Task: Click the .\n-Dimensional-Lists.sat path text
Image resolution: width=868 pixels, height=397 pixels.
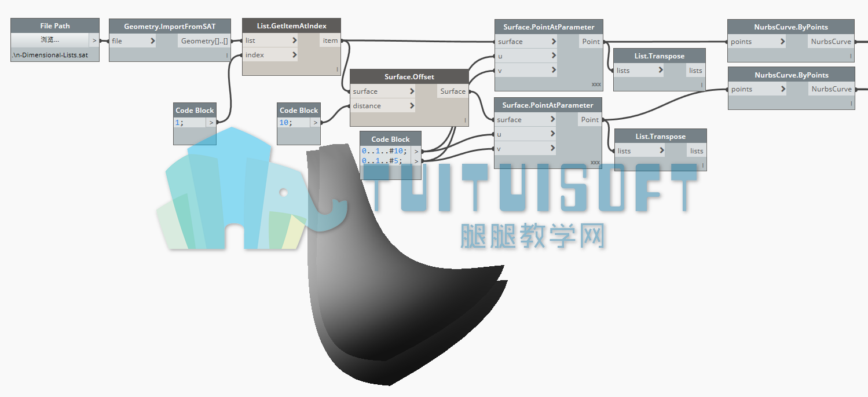Action: pos(50,56)
